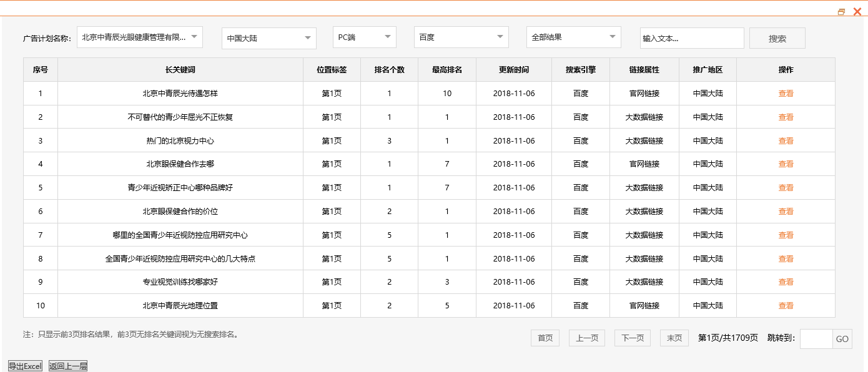Click the window restore icon top right
Screen dimensions: 868x372
(x=841, y=11)
